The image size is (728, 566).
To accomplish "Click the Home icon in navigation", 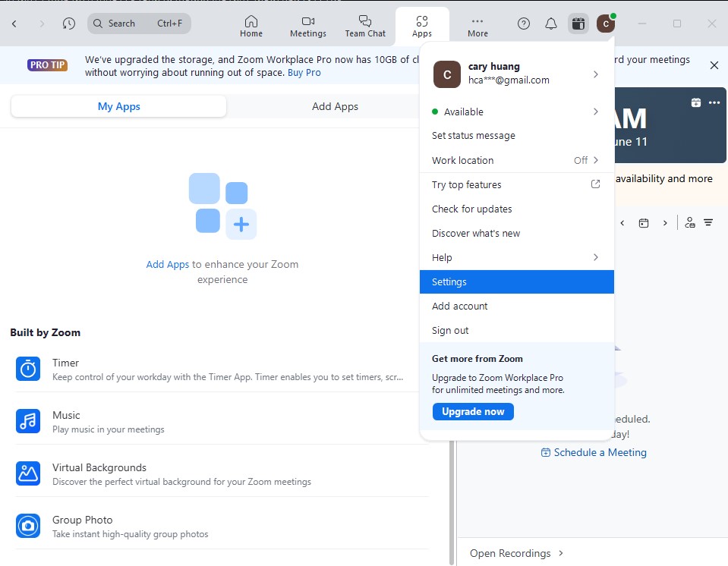I will [251, 26].
